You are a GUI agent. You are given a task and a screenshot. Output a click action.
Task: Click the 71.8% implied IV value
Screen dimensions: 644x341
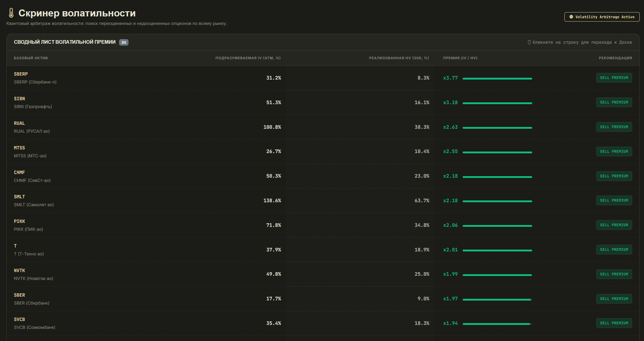tap(274, 225)
